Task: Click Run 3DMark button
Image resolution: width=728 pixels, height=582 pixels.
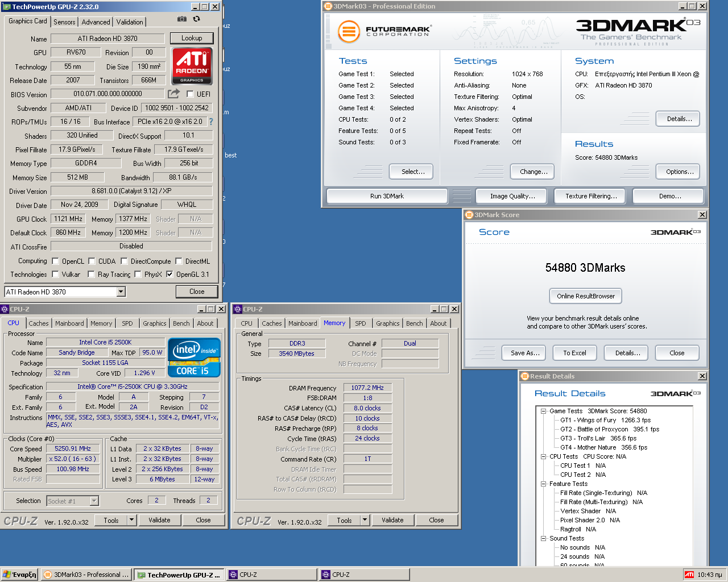Action: click(387, 196)
